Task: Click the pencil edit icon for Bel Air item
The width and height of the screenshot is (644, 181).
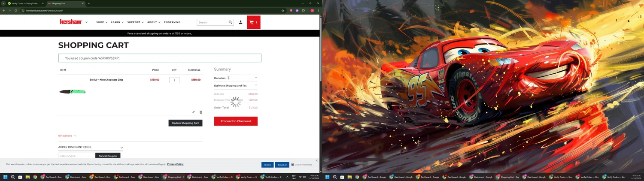Action: (x=194, y=112)
